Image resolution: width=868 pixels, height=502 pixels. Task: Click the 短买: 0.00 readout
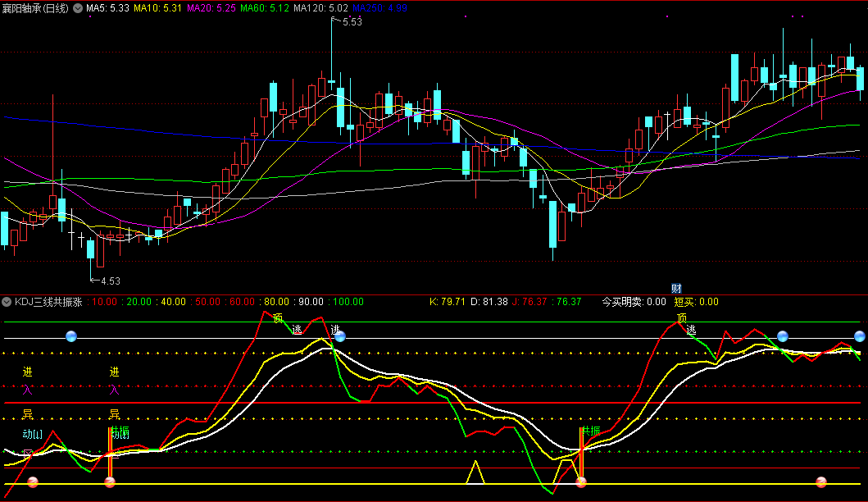697,302
